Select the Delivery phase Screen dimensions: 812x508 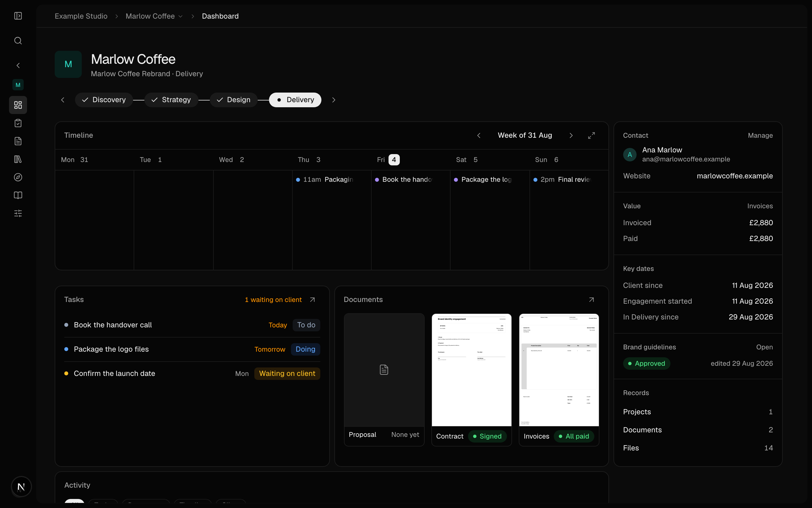tap(295, 100)
